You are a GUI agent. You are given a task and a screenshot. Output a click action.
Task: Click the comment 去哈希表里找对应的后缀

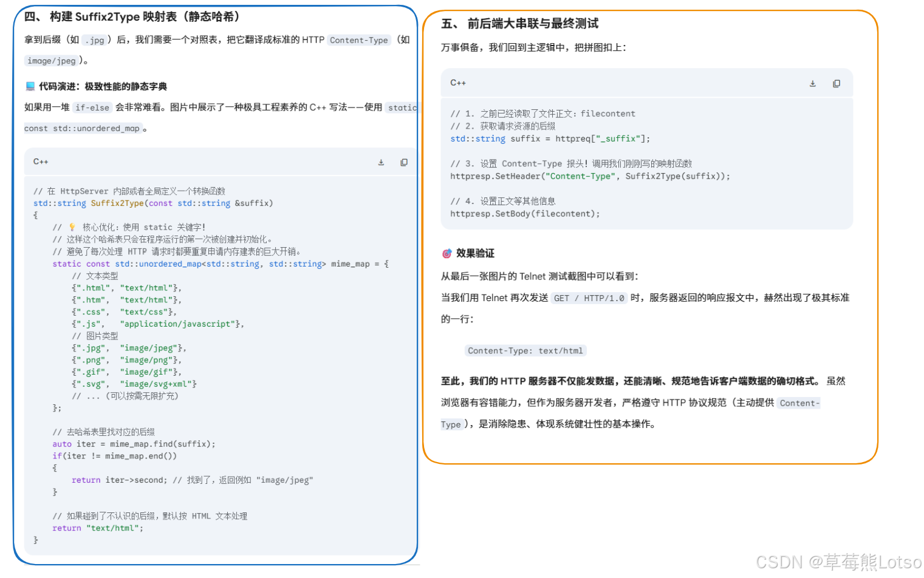coord(103,432)
